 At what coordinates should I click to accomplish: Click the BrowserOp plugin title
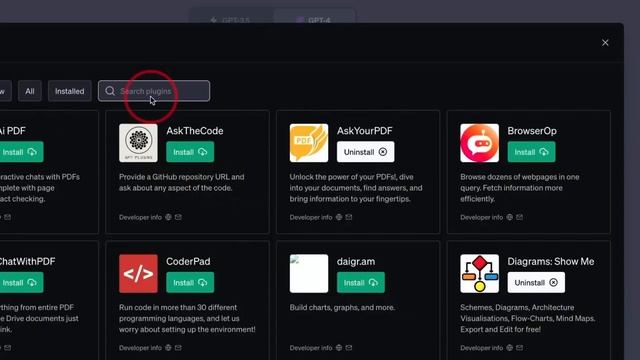[x=532, y=131]
